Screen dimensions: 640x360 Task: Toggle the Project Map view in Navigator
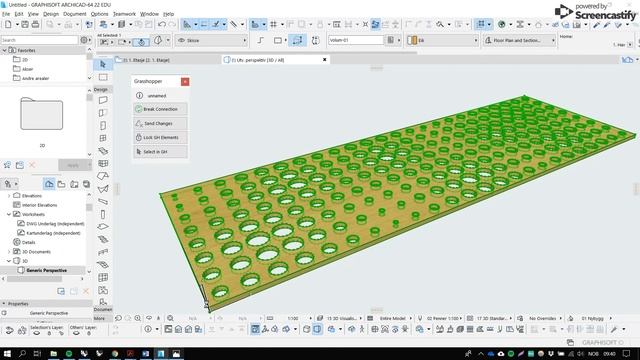click(49, 184)
